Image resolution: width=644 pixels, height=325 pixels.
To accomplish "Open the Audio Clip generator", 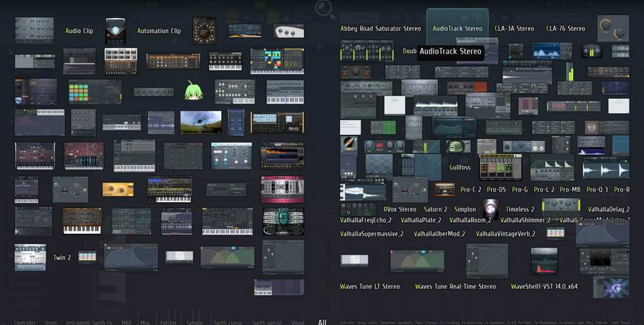I will pos(79,31).
